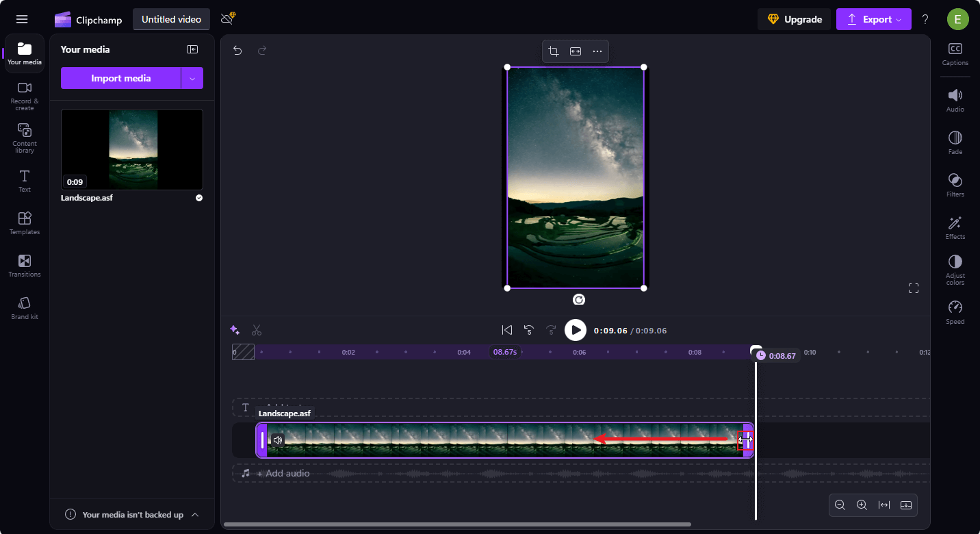
Task: Open Brand kit panel
Action: point(25,308)
